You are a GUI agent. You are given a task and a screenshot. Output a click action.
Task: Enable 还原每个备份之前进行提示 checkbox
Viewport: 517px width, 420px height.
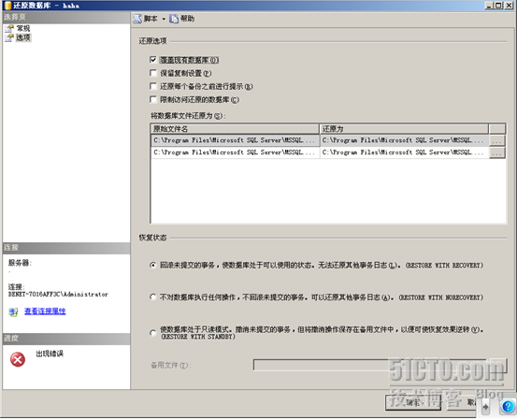(x=153, y=86)
